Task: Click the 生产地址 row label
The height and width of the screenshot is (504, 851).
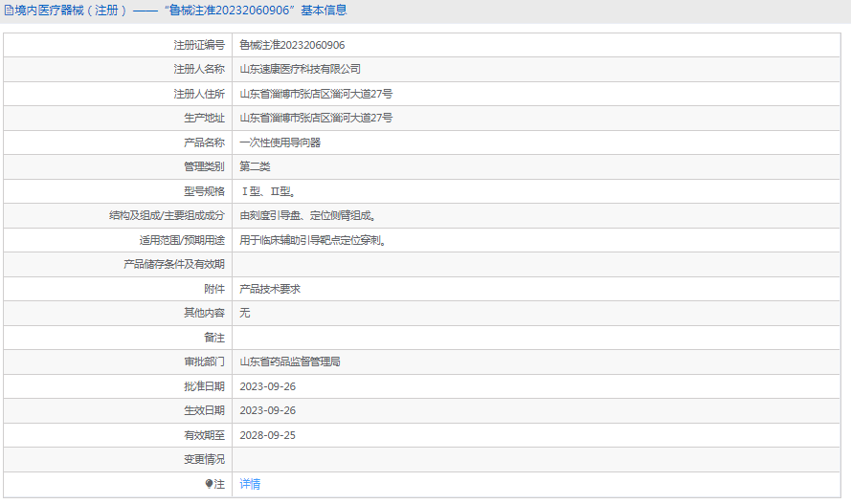Action: pos(204,118)
